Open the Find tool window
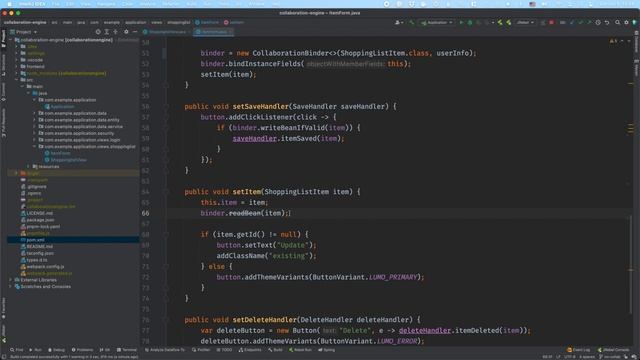This screenshot has width=640, height=360. (x=17, y=350)
